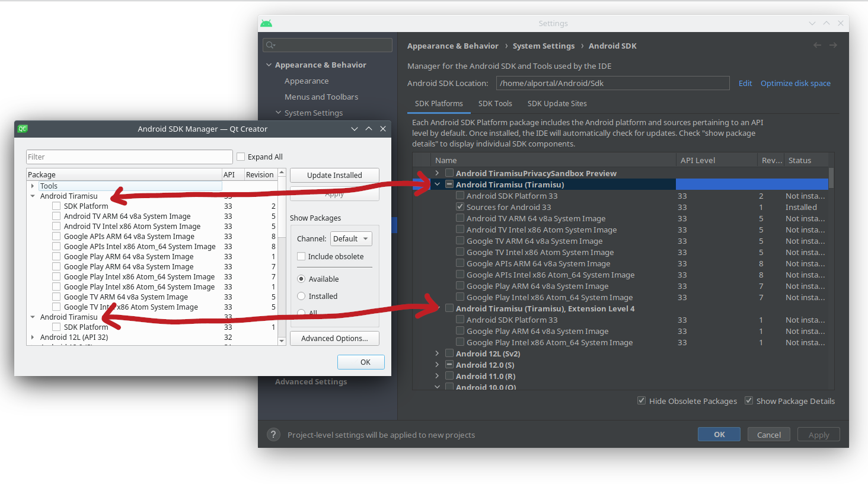Click the Android Studio logo in Settings title bar

pyautogui.click(x=266, y=23)
